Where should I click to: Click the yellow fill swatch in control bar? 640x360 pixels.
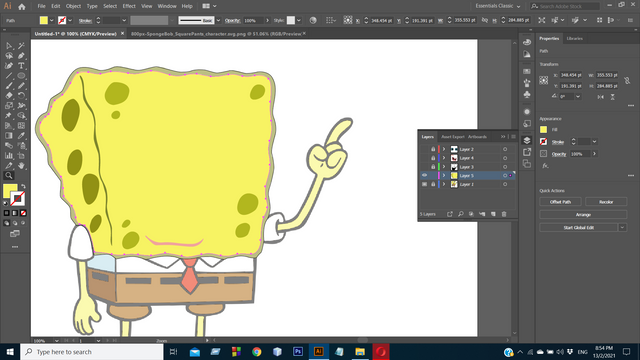(x=44, y=20)
